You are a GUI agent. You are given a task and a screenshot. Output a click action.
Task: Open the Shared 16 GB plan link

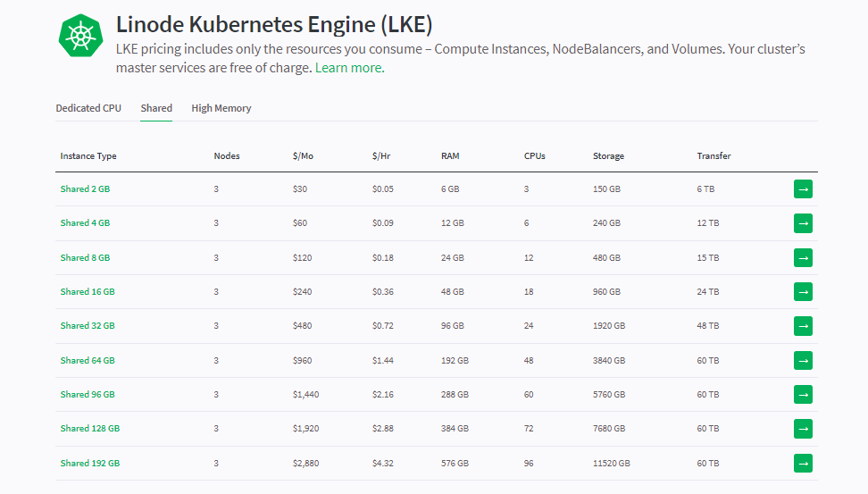[x=88, y=292]
